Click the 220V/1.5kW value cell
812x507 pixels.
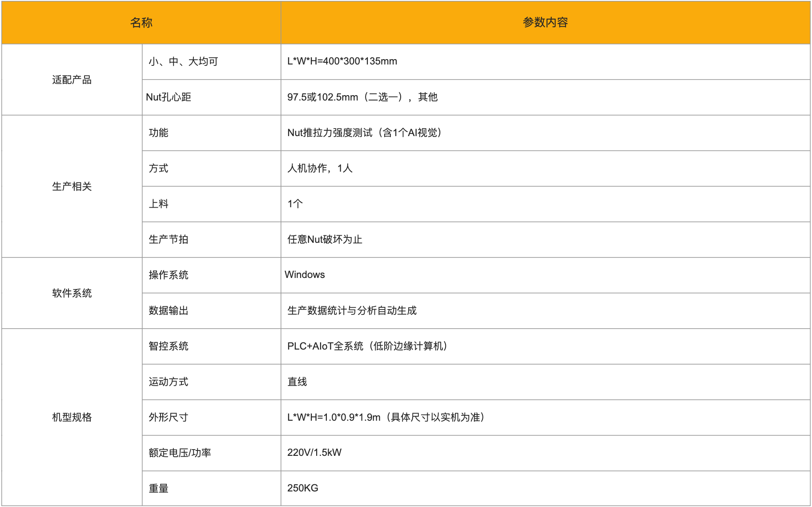tap(314, 453)
